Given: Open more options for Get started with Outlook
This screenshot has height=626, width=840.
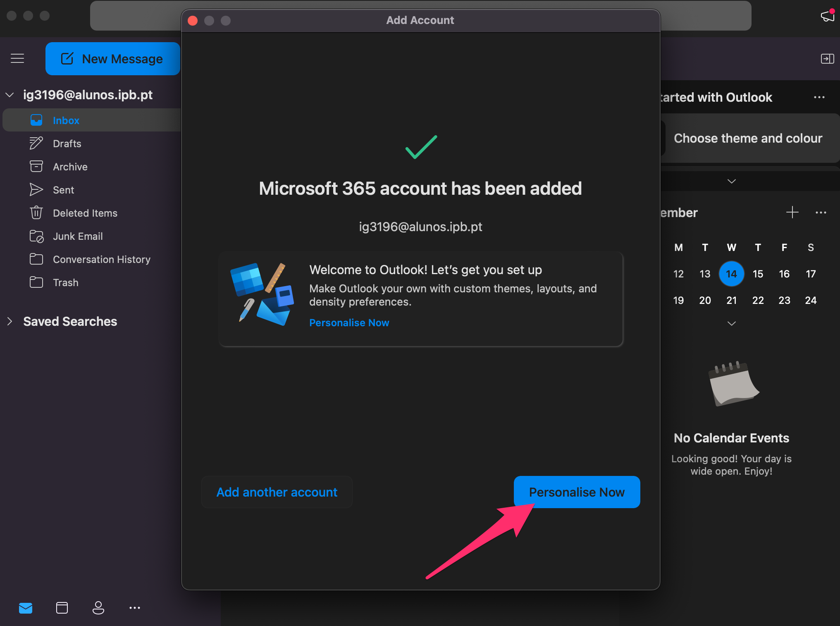Looking at the screenshot, I should (819, 97).
